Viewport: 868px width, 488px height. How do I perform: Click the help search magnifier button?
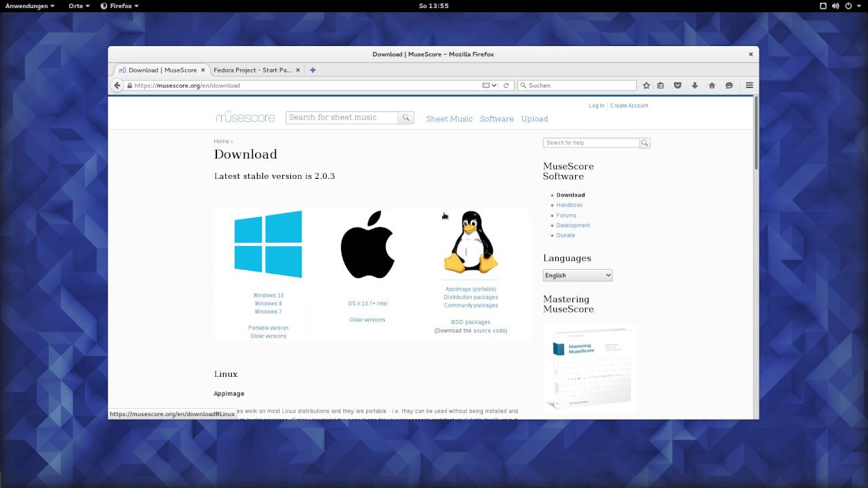click(x=645, y=143)
